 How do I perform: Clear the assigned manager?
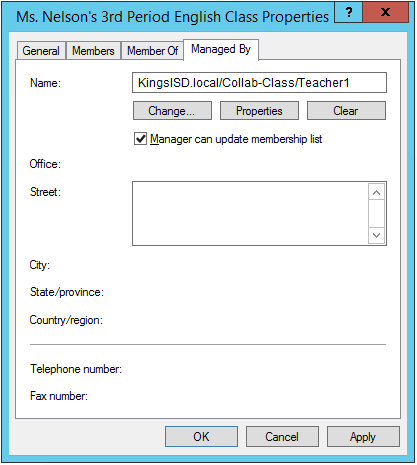[x=346, y=111]
